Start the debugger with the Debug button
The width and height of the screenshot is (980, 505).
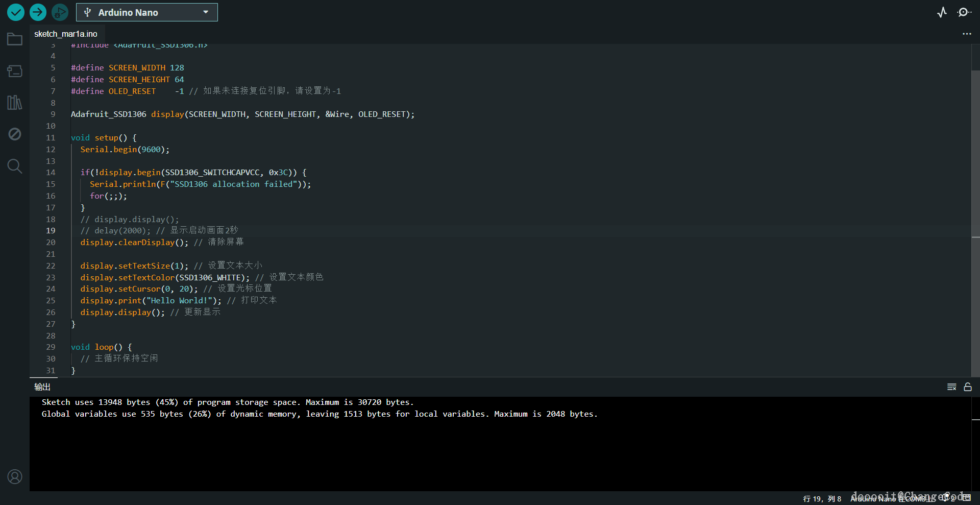point(60,12)
